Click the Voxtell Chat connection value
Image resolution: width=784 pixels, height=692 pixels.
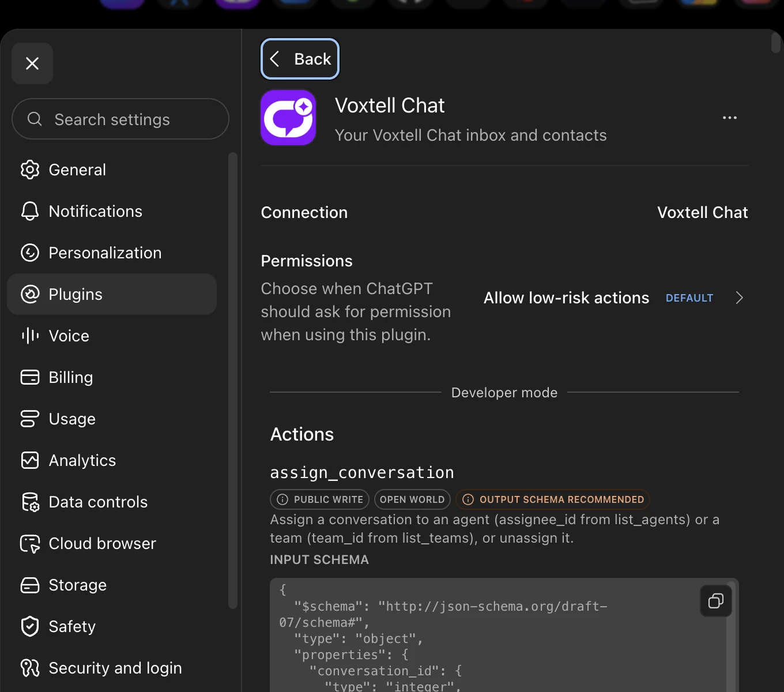click(x=703, y=212)
